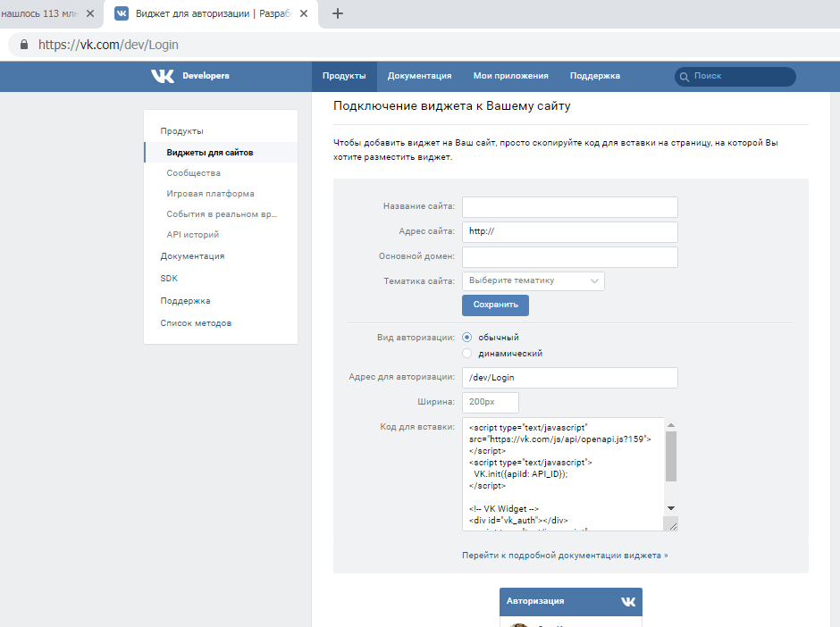Click the magnifier icon in the Поиск field
Image resolution: width=840 pixels, height=627 pixels.
tap(685, 77)
